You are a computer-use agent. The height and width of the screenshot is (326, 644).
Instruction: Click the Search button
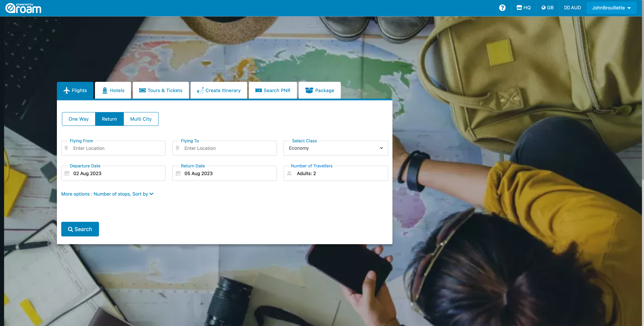tap(80, 229)
